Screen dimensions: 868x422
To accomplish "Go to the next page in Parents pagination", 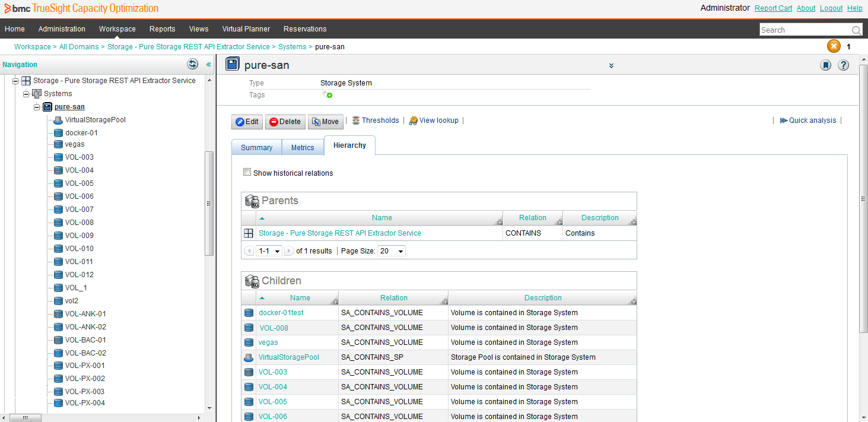I will (x=289, y=251).
